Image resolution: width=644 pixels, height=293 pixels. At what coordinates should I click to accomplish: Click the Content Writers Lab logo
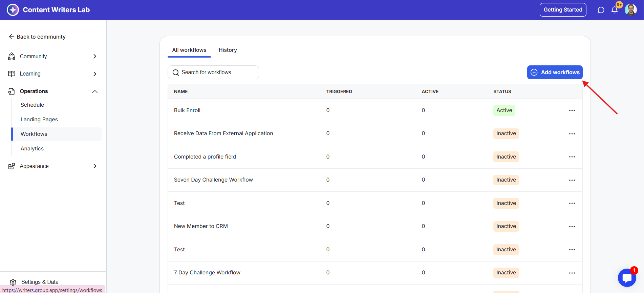[13, 10]
